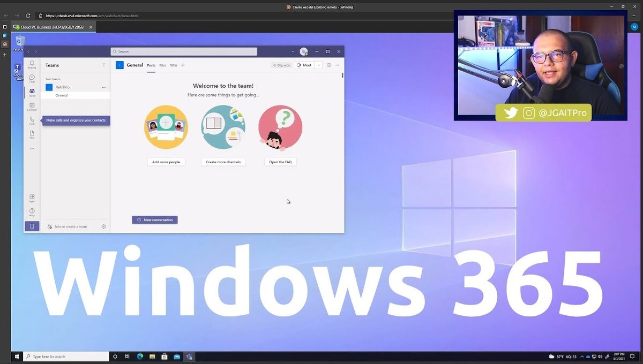Click the mobile app download icon
This screenshot has width=643, height=364.
(32, 226)
